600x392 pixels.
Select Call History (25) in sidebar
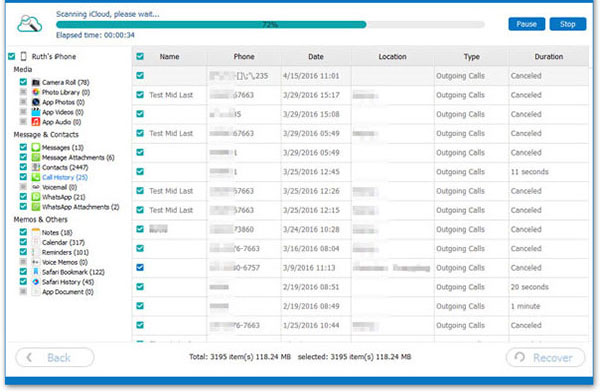65,177
